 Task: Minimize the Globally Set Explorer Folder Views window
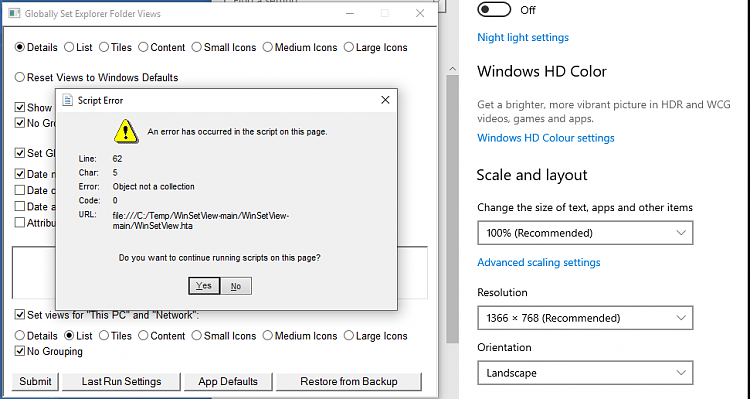tap(350, 13)
